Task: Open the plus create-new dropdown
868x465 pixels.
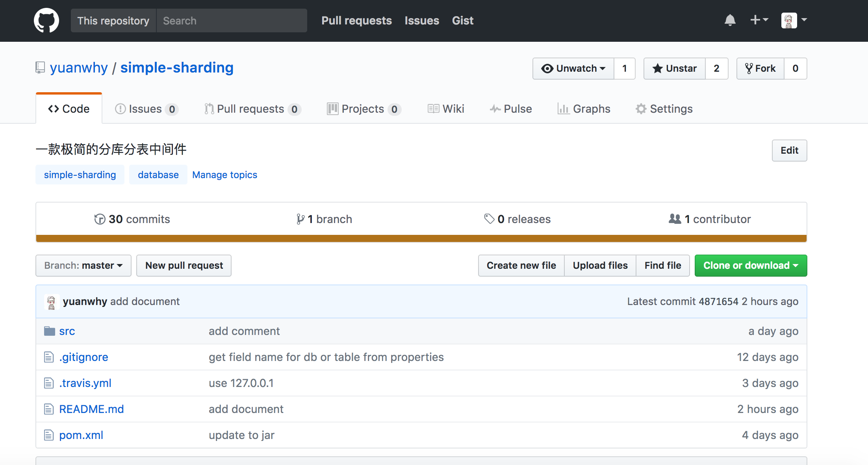Action: tap(759, 20)
